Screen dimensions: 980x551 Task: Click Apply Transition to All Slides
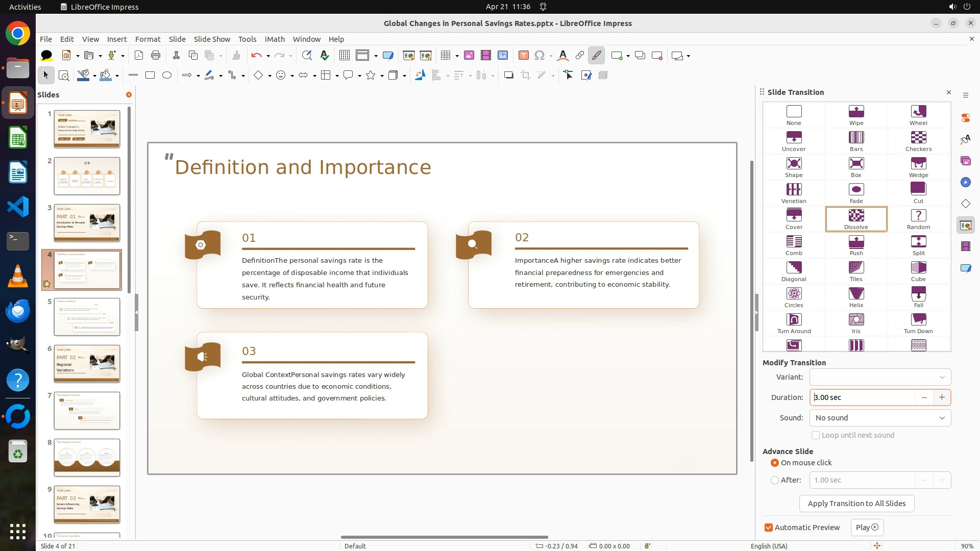pyautogui.click(x=856, y=504)
